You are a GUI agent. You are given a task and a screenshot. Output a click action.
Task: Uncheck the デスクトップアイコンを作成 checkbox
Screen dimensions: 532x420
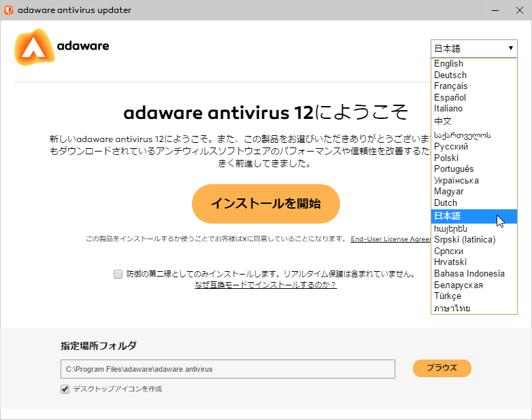tap(65, 389)
